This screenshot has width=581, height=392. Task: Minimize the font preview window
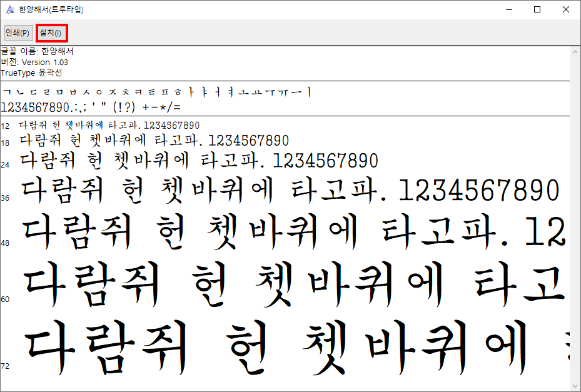509,9
